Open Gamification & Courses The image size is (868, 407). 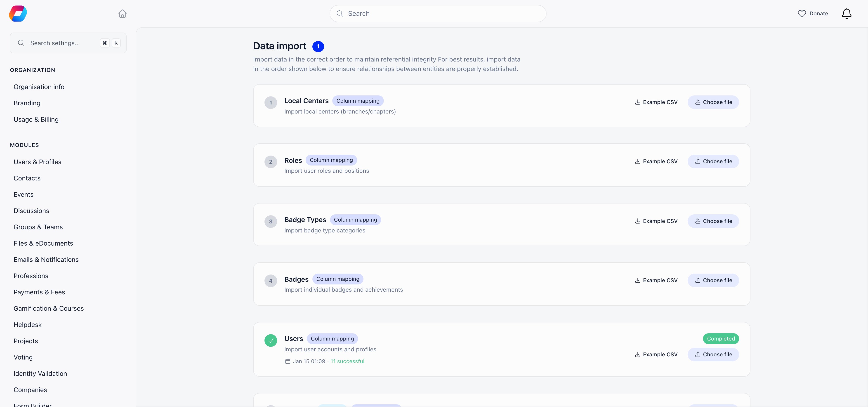[49, 309]
